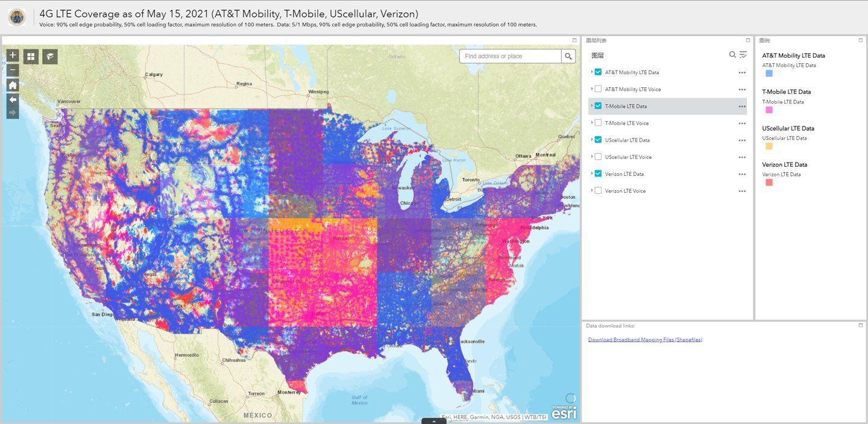The width and height of the screenshot is (868, 424).
Task: Select the T-Mobile LTE Data layer name
Action: 626,106
